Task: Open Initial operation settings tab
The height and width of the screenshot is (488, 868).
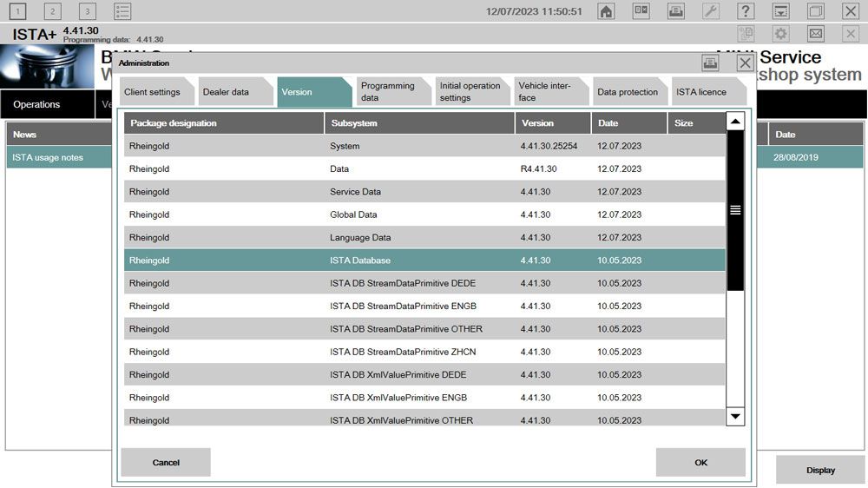Action: (x=471, y=91)
